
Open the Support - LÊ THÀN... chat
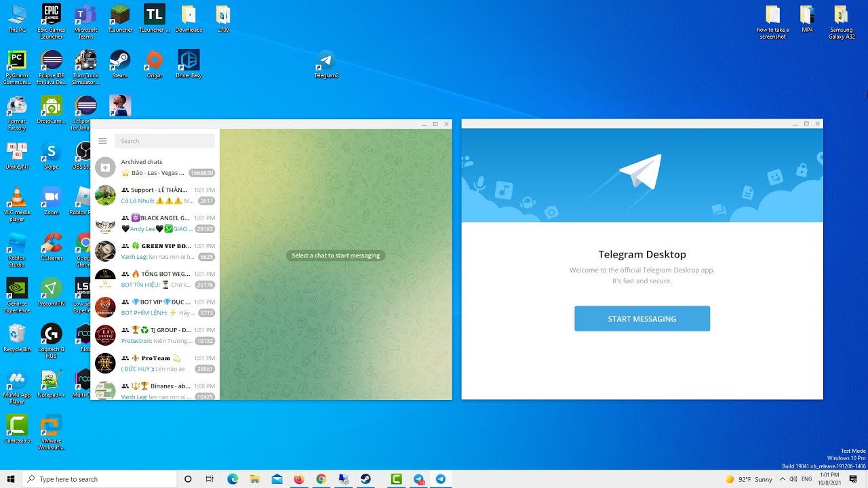(x=155, y=195)
